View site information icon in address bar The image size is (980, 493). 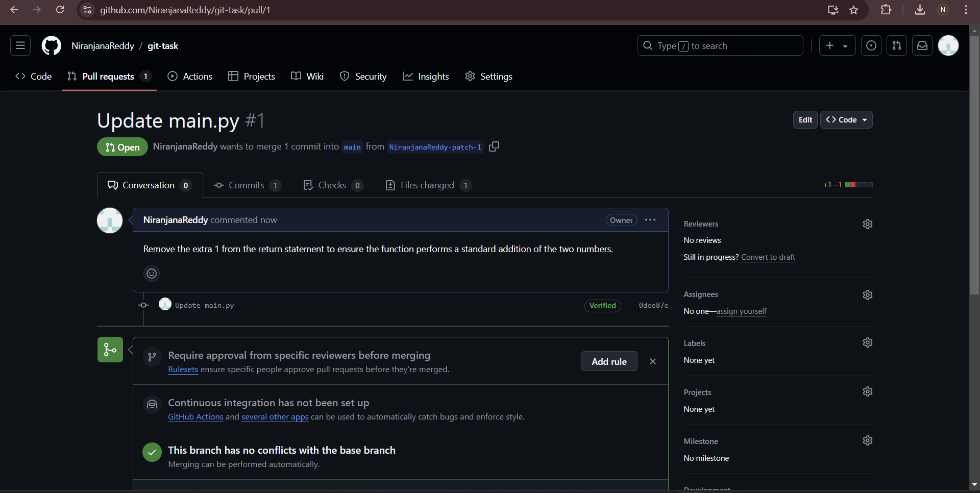click(x=88, y=10)
